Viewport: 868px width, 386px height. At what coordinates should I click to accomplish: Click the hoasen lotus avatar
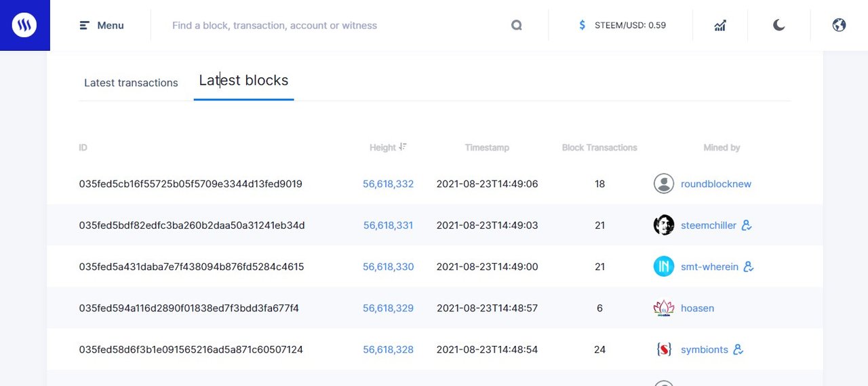(x=663, y=308)
